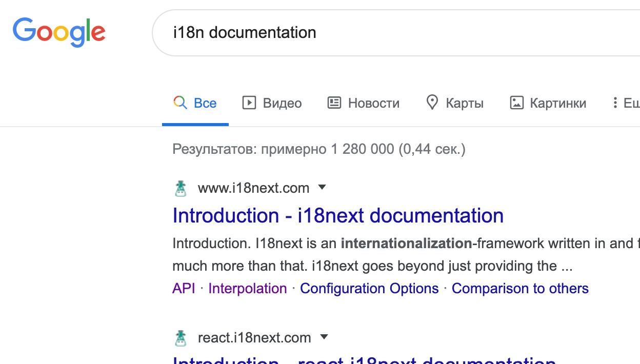
Task: Open the "Interpolation" sitelink
Action: click(248, 289)
